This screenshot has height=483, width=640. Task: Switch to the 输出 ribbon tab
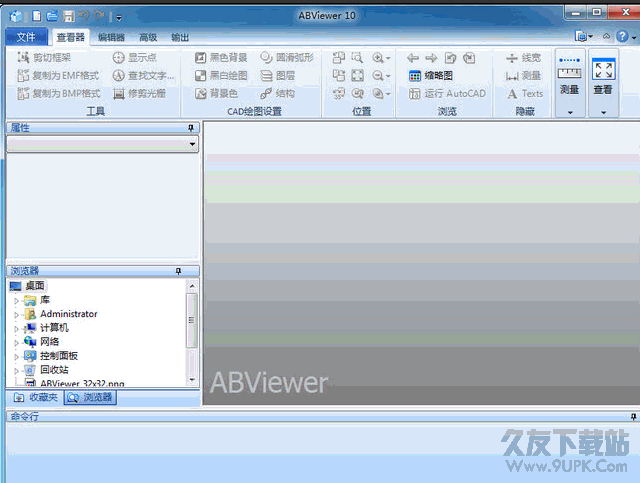[180, 38]
